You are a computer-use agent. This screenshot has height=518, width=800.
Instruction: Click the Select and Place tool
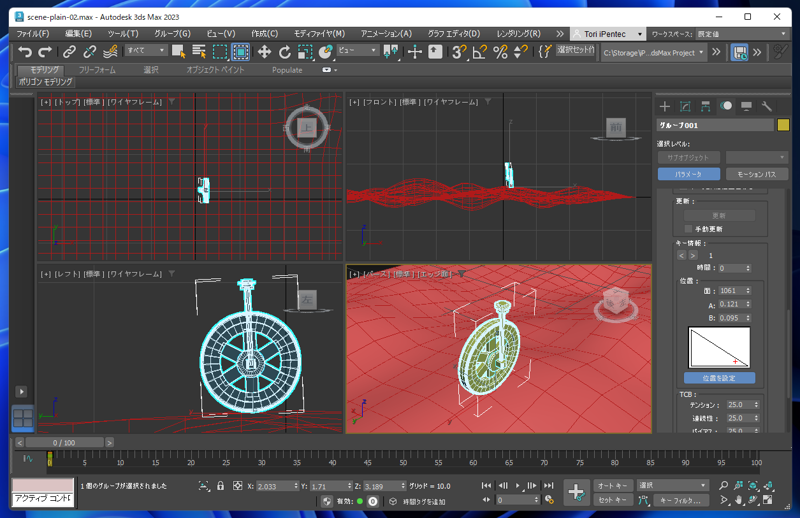point(326,52)
